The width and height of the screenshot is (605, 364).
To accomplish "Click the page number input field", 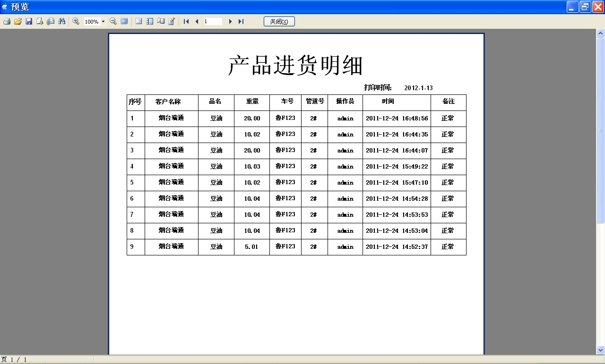I will (213, 21).
